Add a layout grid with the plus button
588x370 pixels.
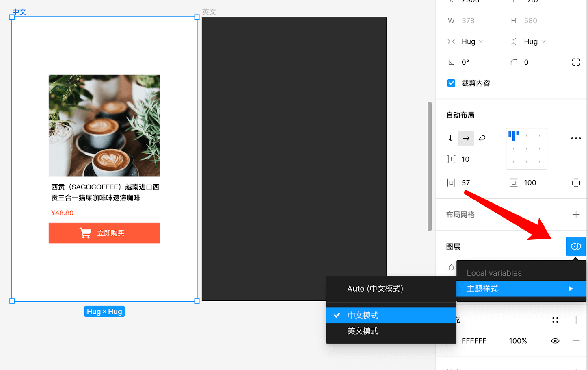(x=576, y=214)
